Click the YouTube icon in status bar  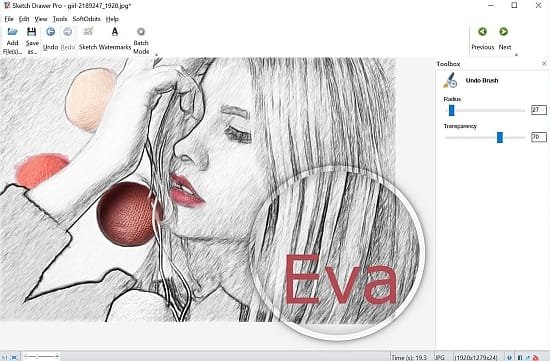tap(536, 357)
